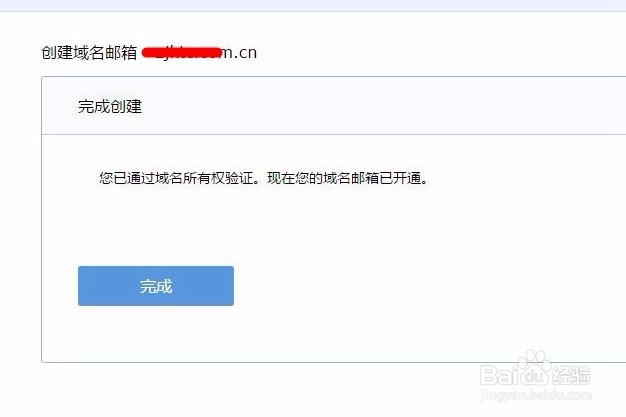
Task: Click empty header area right of 完成创建
Action: 383,106
